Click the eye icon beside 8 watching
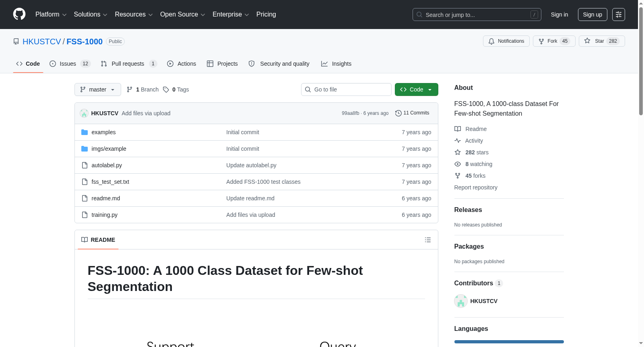 click(458, 164)
